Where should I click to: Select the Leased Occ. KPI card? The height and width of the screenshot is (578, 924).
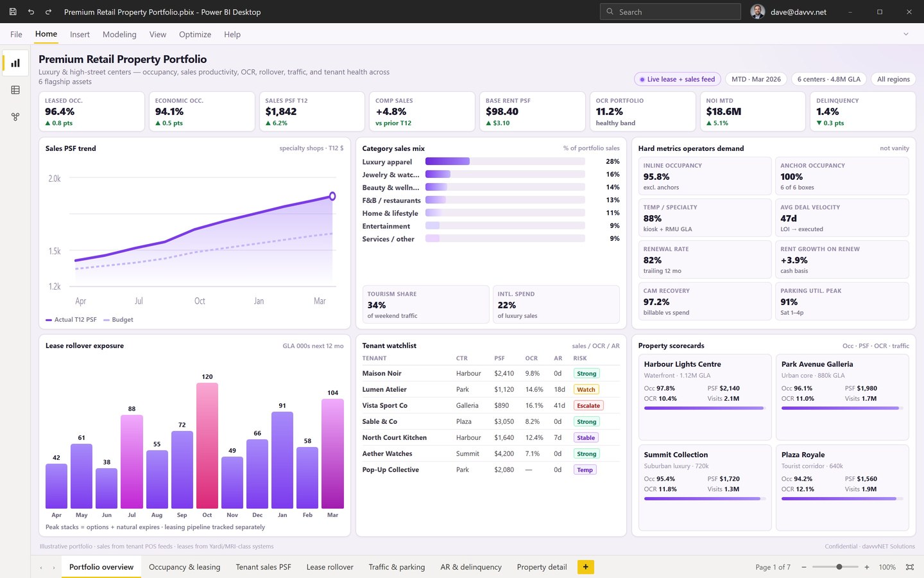pyautogui.click(x=92, y=112)
